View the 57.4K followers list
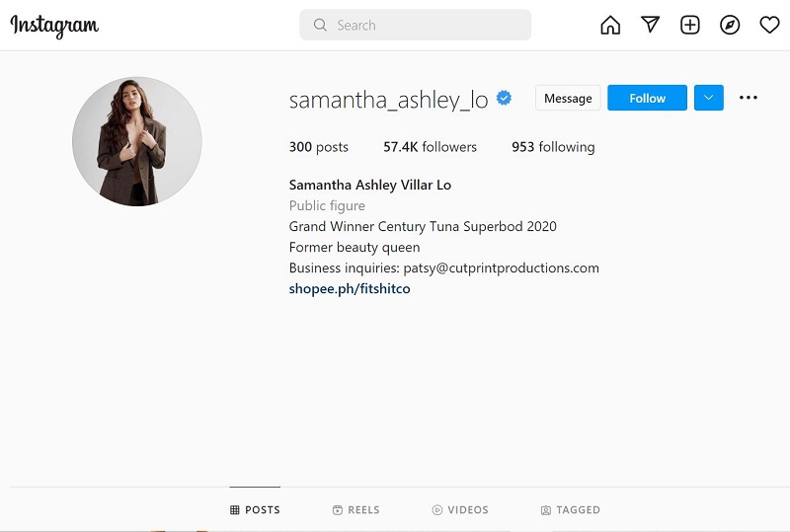 click(430, 147)
